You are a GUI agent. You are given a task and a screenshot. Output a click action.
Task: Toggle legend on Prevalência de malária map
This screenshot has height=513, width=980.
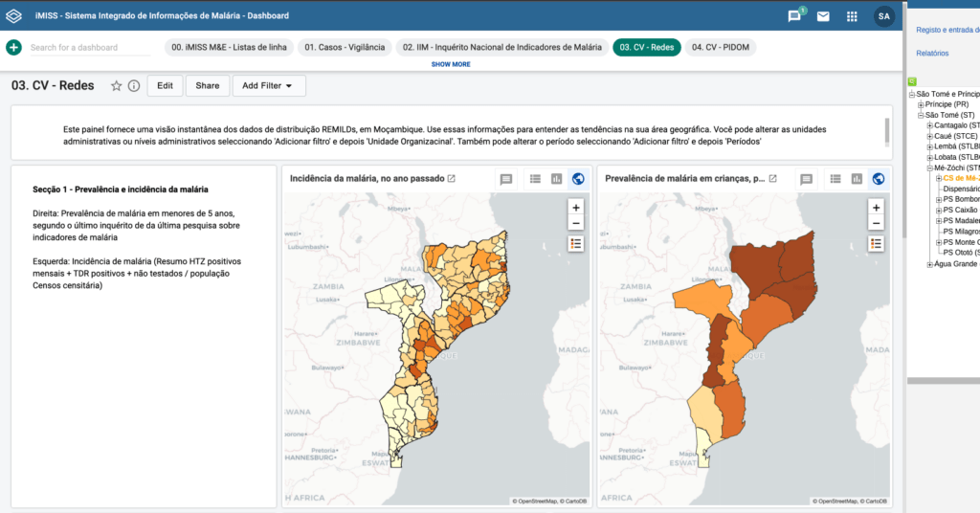[877, 243]
